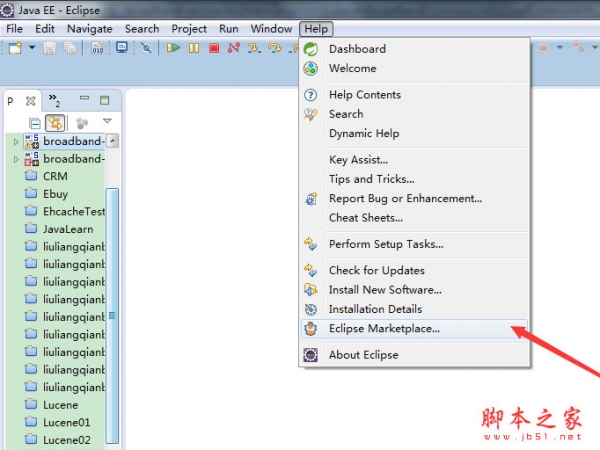Choose Perform Setup Tasks...
This screenshot has height=450, width=600.
[414, 244]
